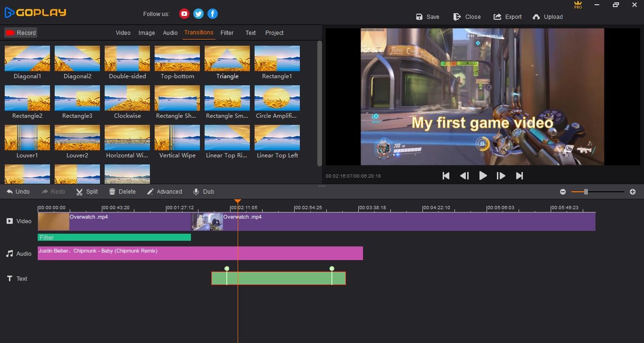Select the Justin Bieber audio clip

(x=200, y=253)
